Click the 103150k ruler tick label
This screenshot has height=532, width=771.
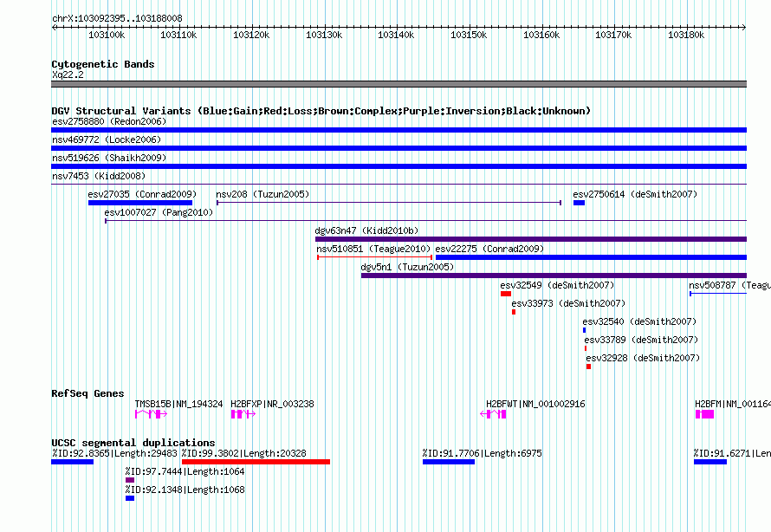[469, 36]
